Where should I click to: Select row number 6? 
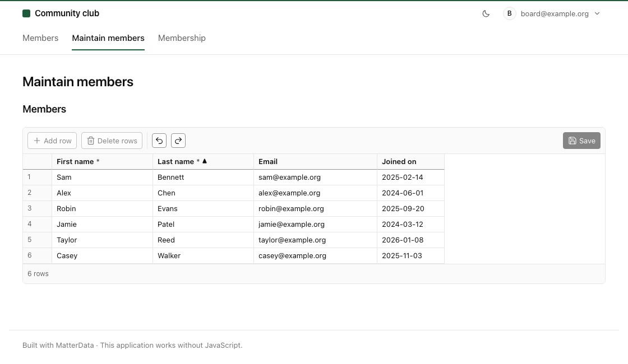(37, 255)
